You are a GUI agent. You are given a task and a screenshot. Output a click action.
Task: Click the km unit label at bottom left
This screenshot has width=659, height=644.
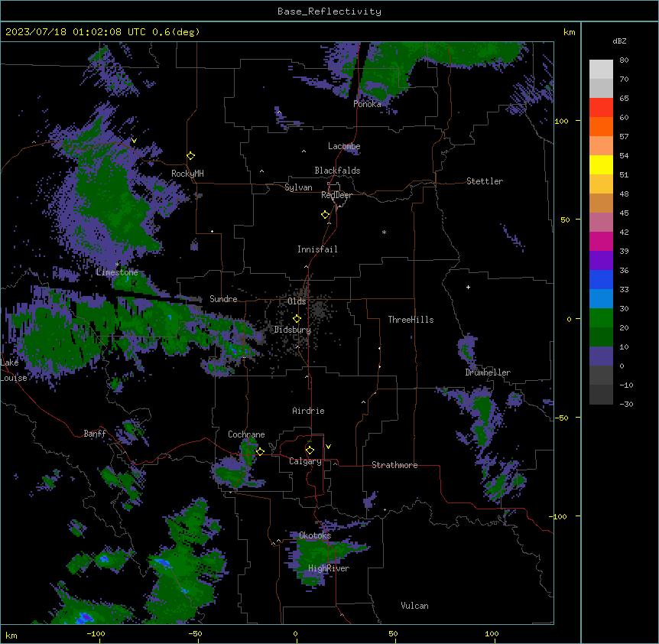11,636
